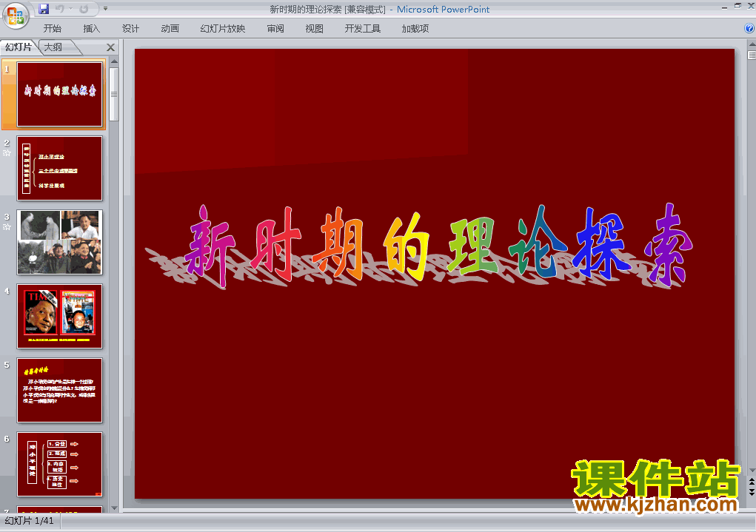Select the 审阅 ribbon tab

(x=275, y=28)
